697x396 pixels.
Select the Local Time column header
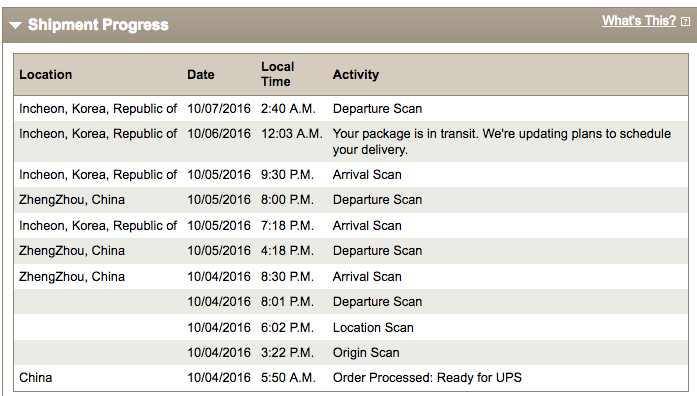click(x=277, y=74)
